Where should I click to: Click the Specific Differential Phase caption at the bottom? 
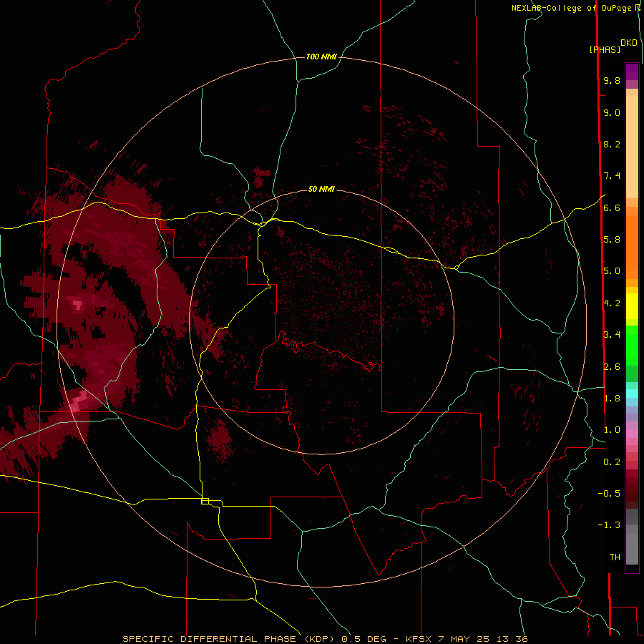click(325, 639)
